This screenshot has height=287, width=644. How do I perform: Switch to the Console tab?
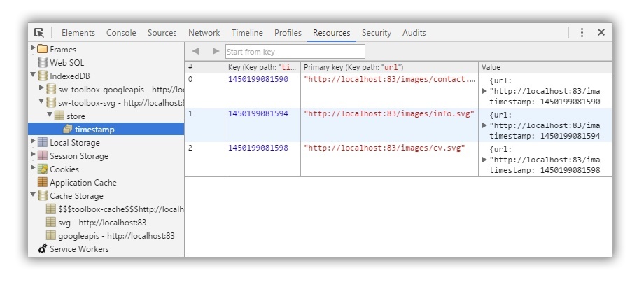pyautogui.click(x=121, y=33)
